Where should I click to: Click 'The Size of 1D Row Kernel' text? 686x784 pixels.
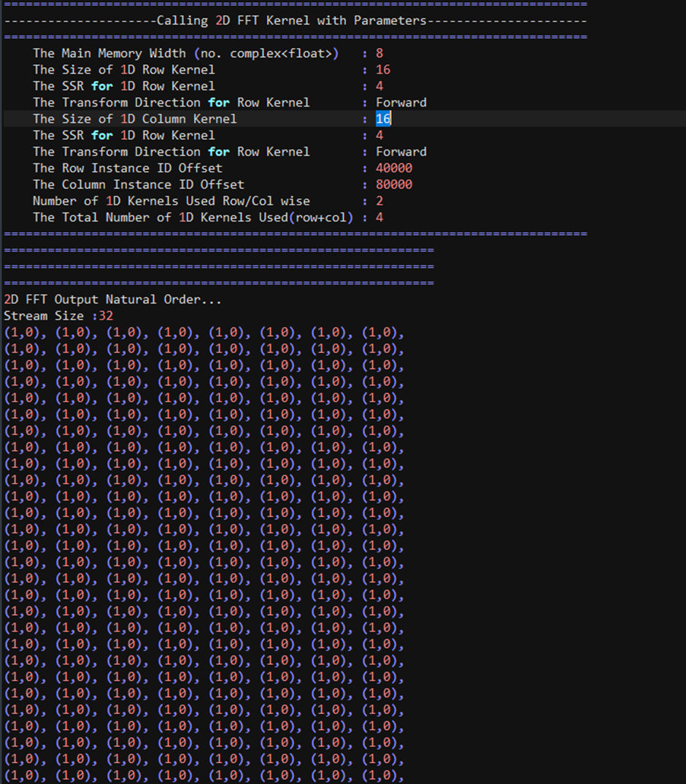click(x=123, y=69)
